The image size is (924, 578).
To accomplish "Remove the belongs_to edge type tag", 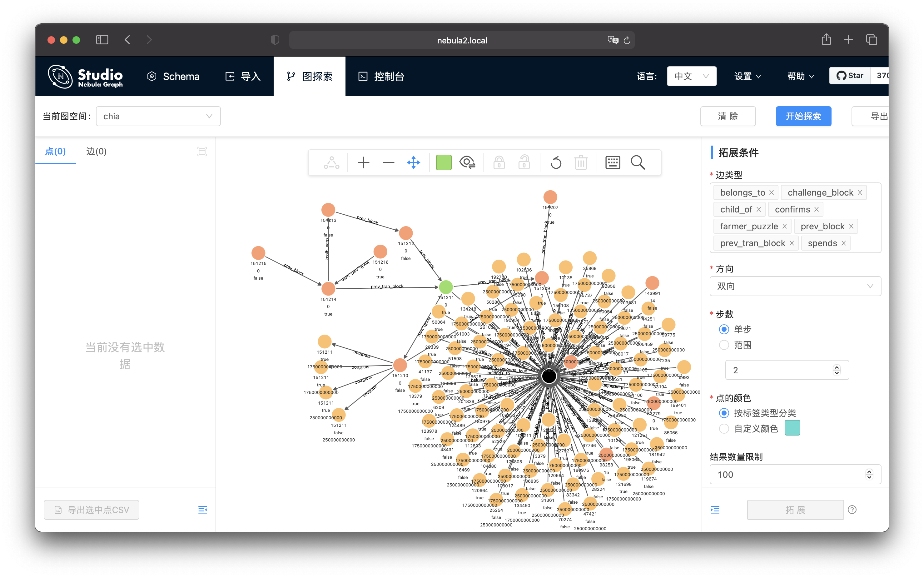I will click(x=772, y=193).
